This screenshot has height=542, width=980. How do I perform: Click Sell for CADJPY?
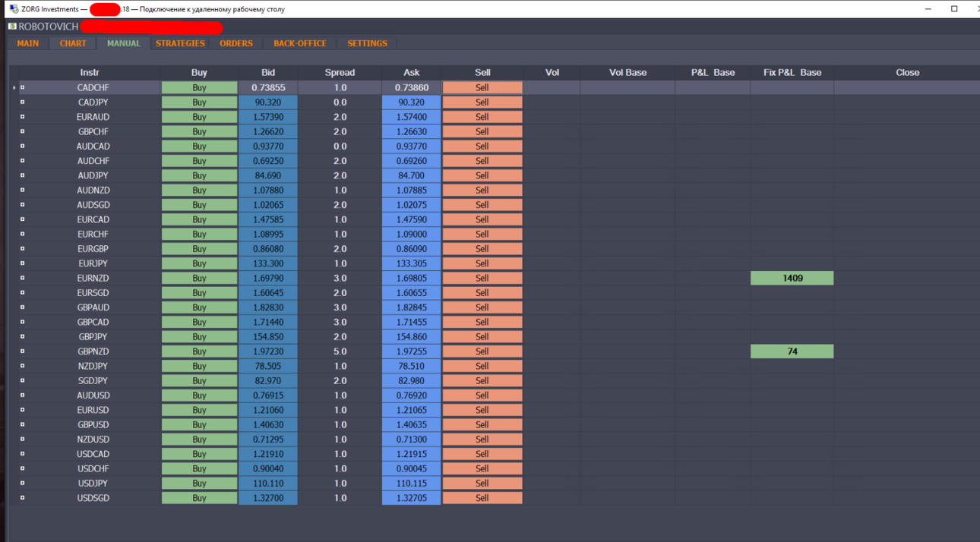coord(482,102)
